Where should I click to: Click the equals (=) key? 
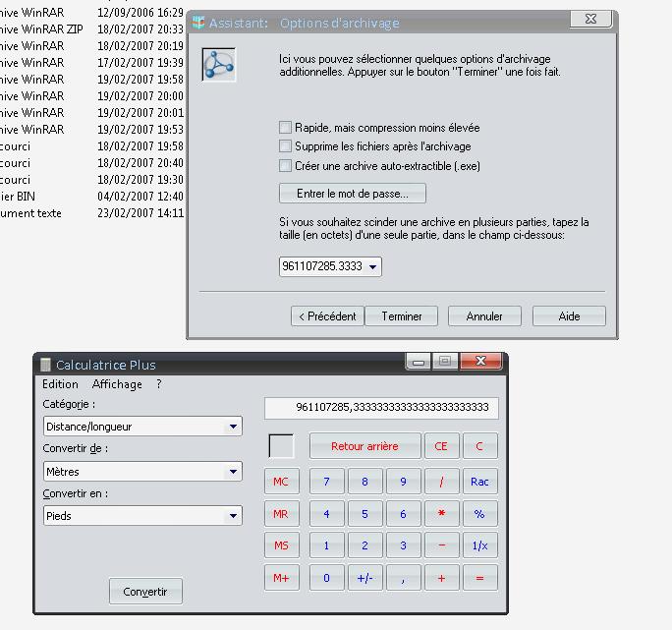[479, 578]
